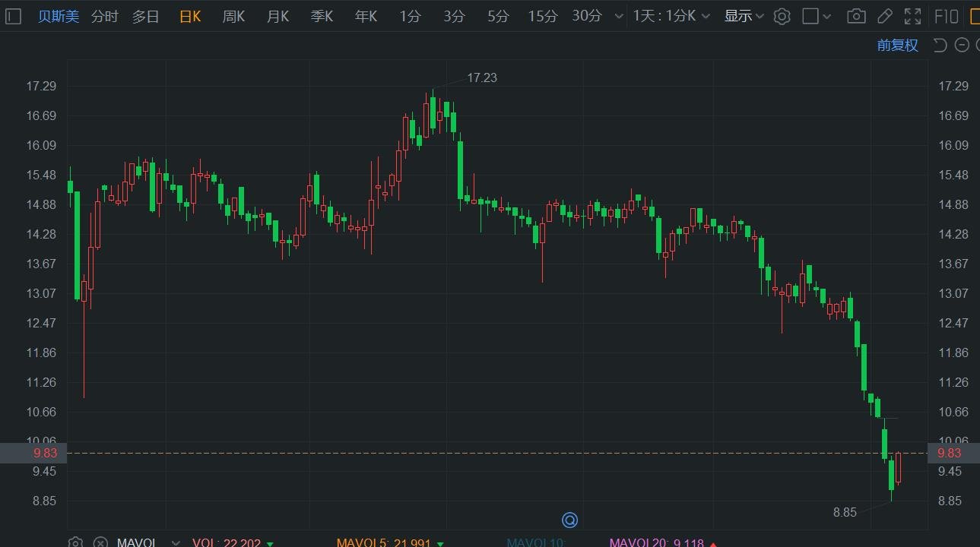Zoom out chart with minus icon
This screenshot has width=980, height=547.
click(x=962, y=45)
